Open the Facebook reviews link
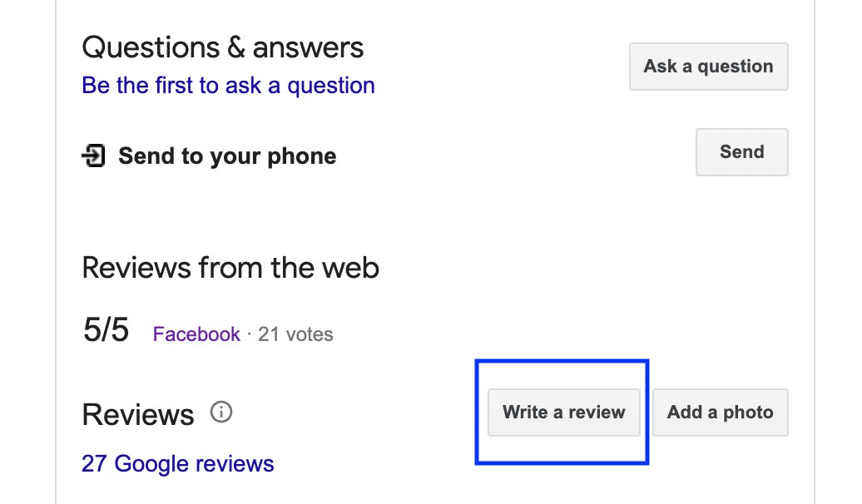Viewport: 862px width, 504px height. point(196,334)
